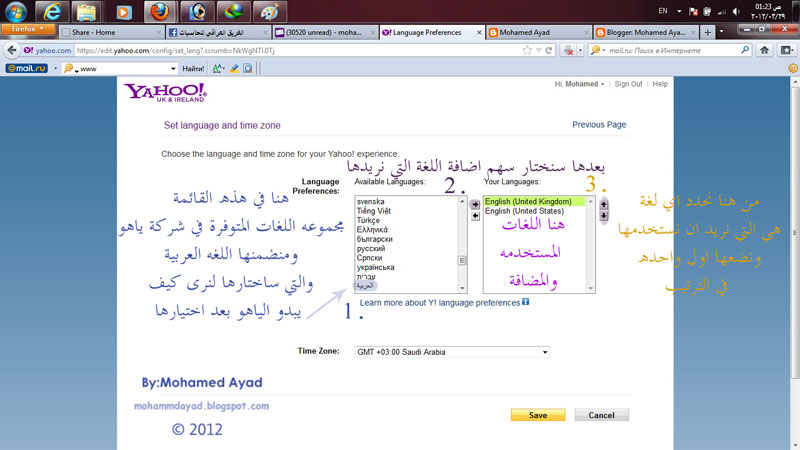The height and width of the screenshot is (450, 800).
Task: Click the text translate icon in mail.ru toolbar
Action: (x=218, y=68)
